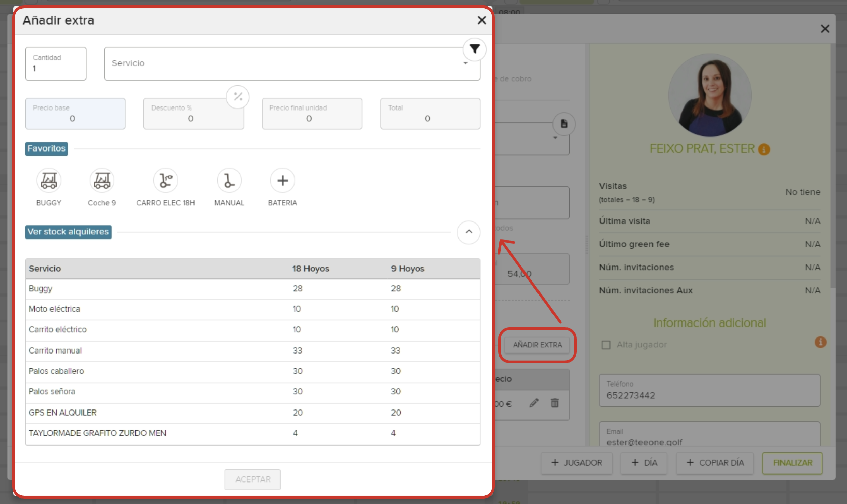Click the document icon behind dialog
The height and width of the screenshot is (504, 847).
coord(564,124)
